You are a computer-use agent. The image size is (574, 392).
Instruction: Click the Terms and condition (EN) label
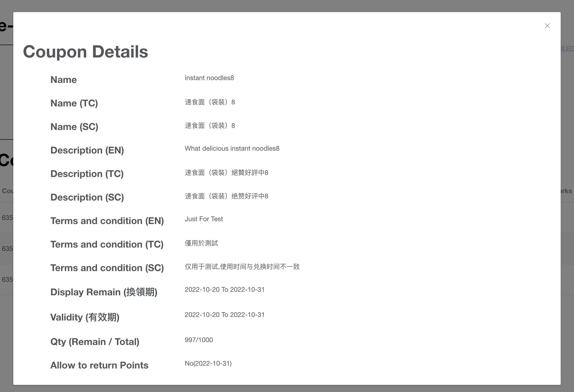107,221
